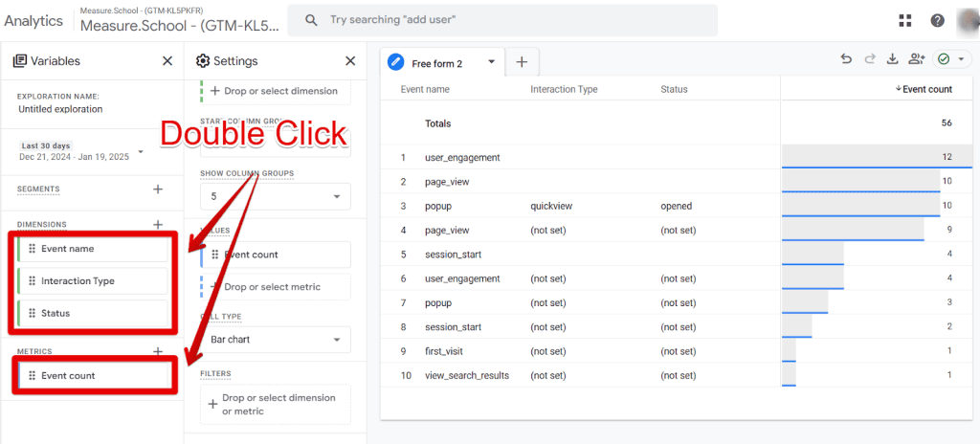Image resolution: width=980 pixels, height=444 pixels.
Task: Click the share exploration people icon
Action: coord(916,58)
